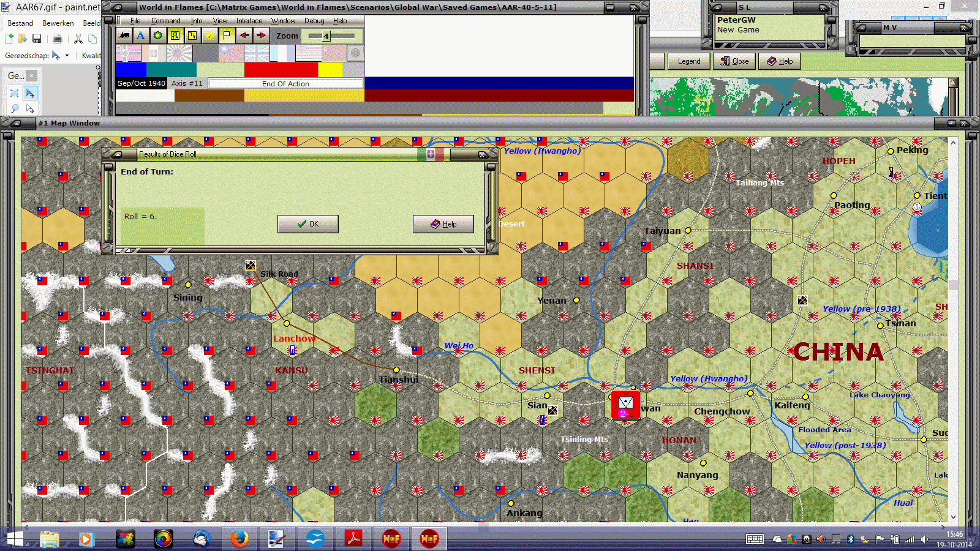Select the Soviet flag in the country bar
The width and height of the screenshot is (980, 551).
coord(333,54)
